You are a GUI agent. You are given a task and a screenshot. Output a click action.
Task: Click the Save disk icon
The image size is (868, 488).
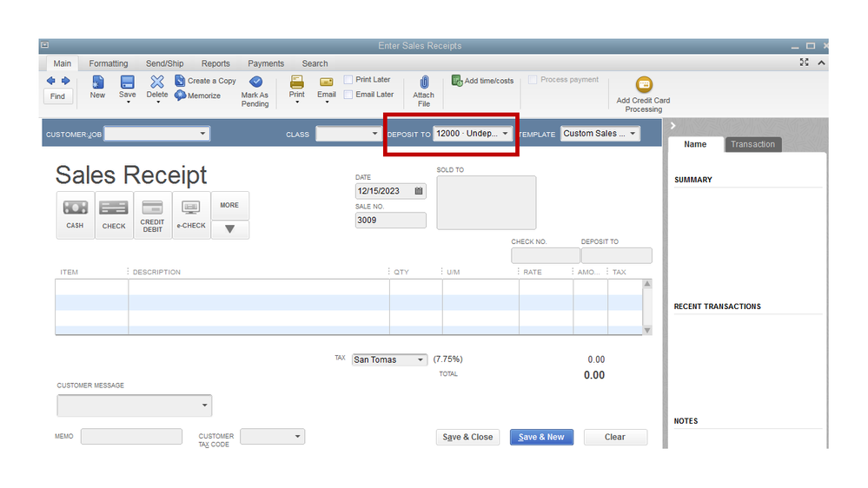[128, 82]
